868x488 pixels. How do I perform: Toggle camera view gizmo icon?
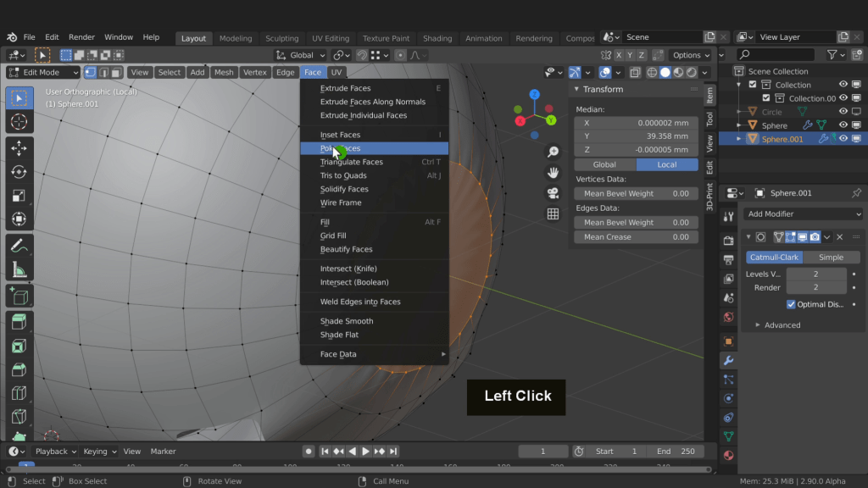pyautogui.click(x=553, y=193)
